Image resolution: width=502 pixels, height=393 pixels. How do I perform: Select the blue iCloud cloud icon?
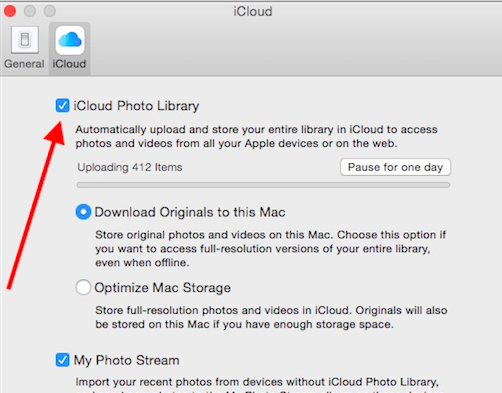(70, 40)
